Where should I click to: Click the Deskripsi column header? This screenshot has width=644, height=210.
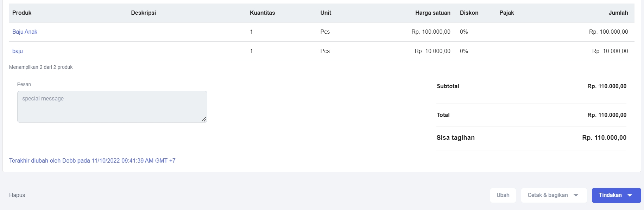pyautogui.click(x=144, y=13)
